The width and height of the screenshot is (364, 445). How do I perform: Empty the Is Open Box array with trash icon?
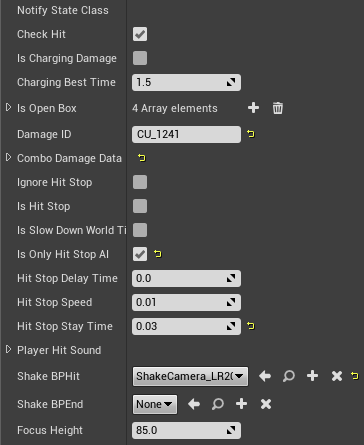click(x=278, y=108)
